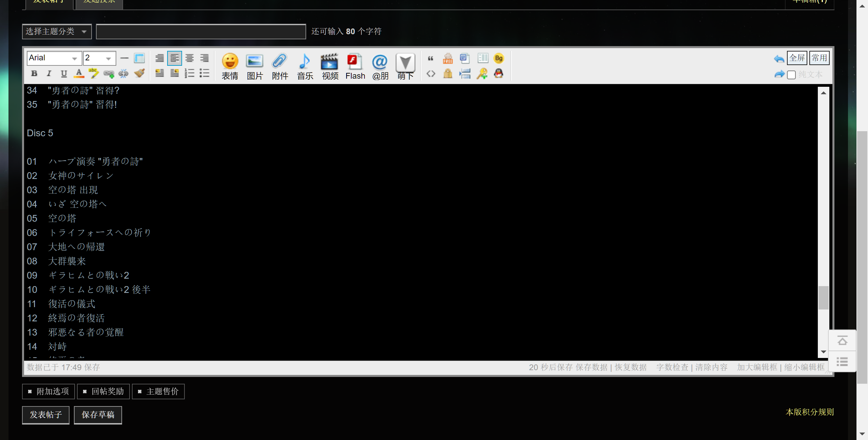Align text to the left
This screenshot has height=440, width=868.
(175, 58)
